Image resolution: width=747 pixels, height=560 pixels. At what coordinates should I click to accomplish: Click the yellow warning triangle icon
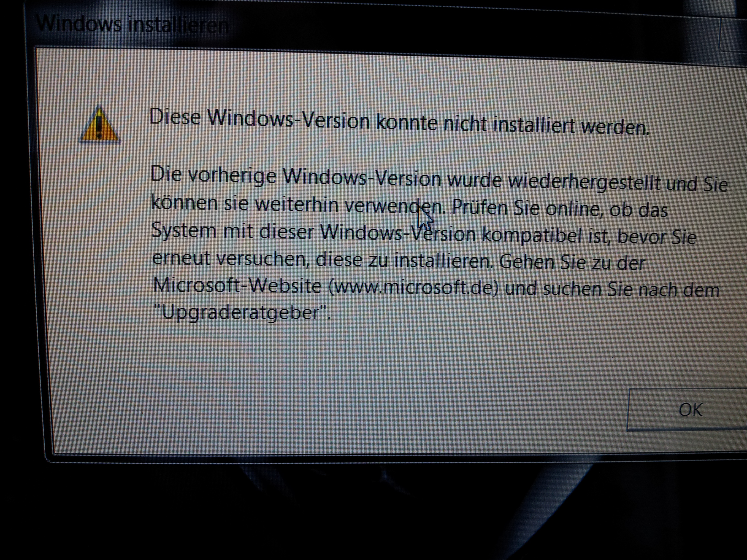point(99,124)
